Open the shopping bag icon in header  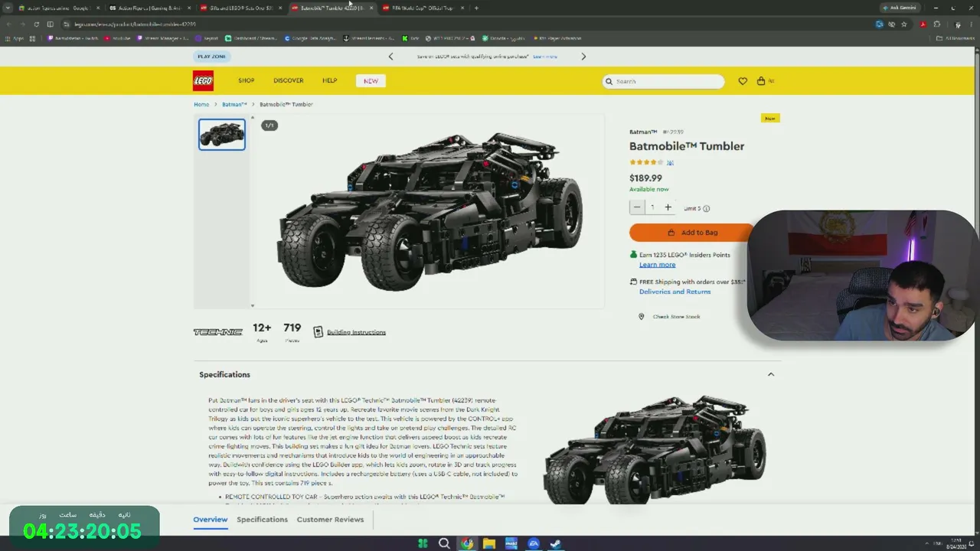pos(761,81)
